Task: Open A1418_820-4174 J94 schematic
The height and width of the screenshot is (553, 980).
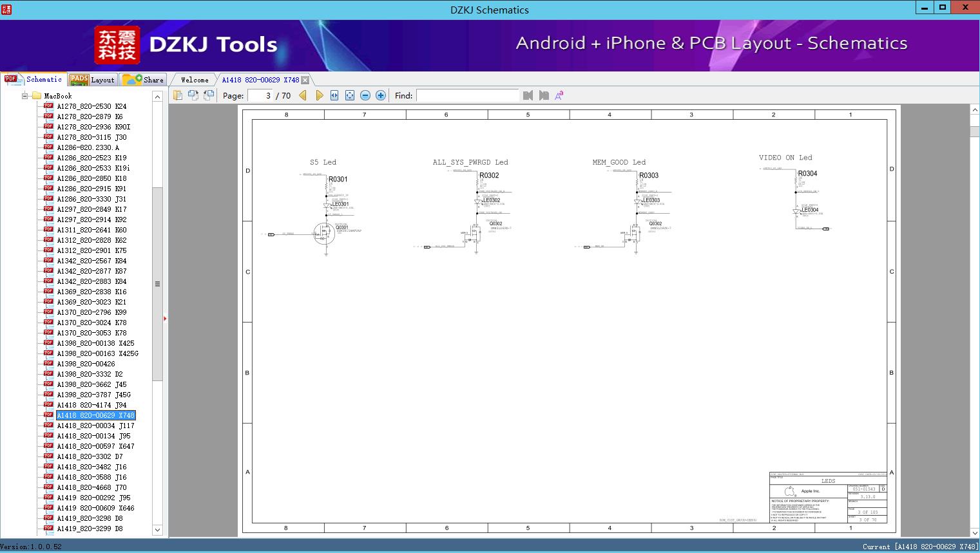Action: [x=91, y=405]
